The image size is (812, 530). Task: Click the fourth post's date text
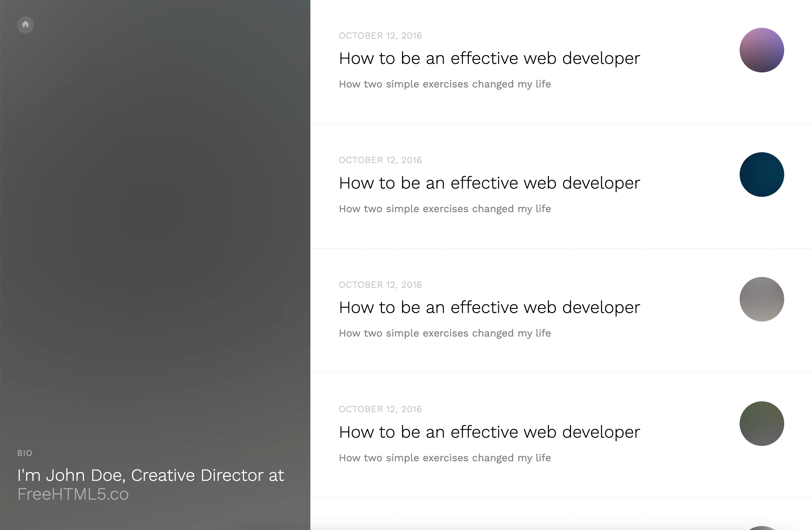click(x=380, y=409)
